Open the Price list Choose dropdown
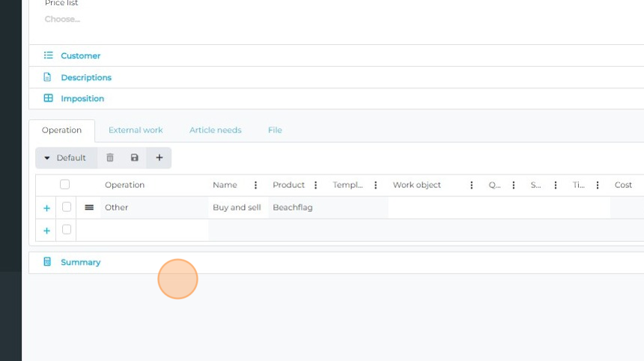Viewport: 644px width, 361px height. point(63,19)
